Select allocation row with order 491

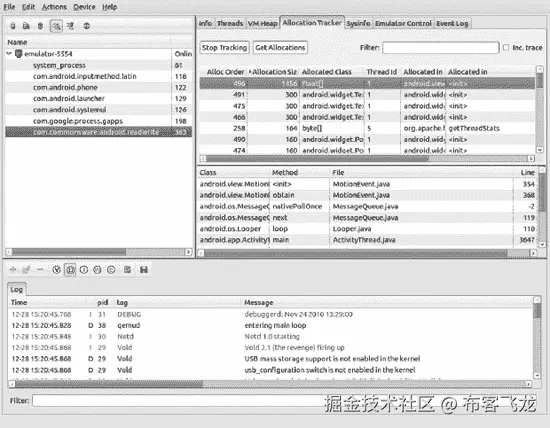(x=367, y=95)
